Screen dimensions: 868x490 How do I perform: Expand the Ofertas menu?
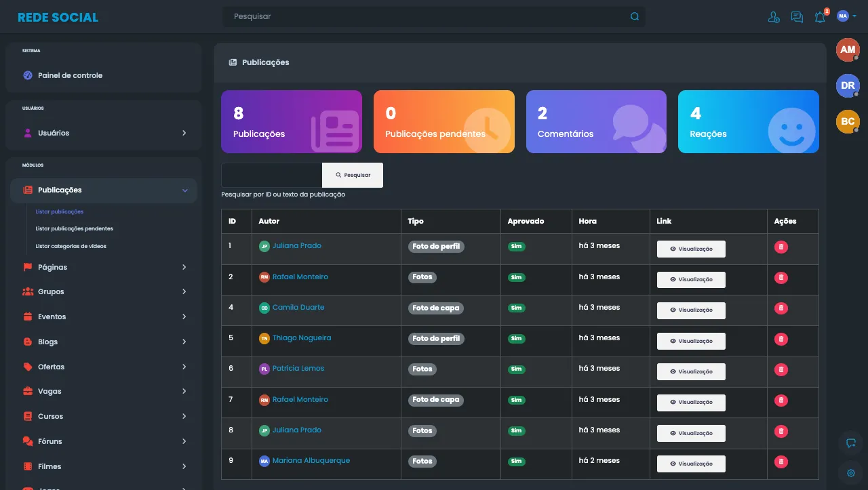coord(104,367)
